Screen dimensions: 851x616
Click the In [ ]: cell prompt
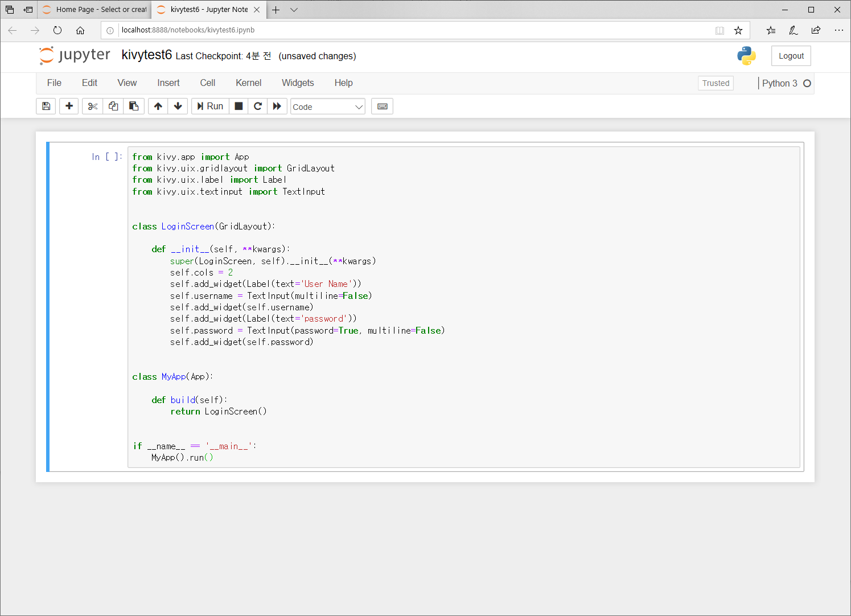[107, 157]
